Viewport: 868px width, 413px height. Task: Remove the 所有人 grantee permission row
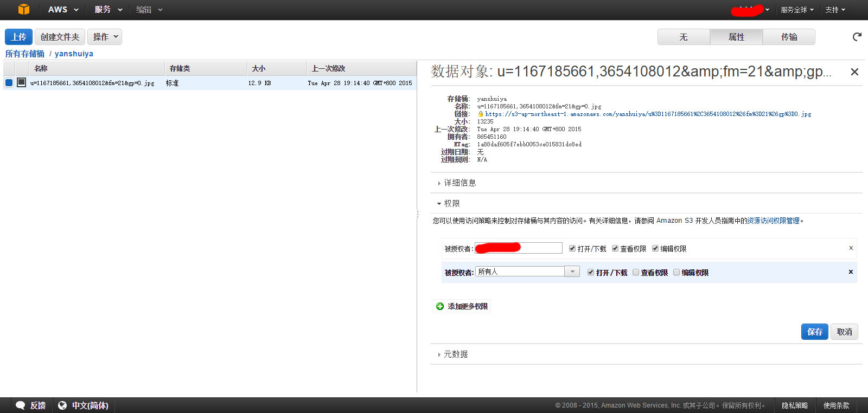tap(851, 272)
